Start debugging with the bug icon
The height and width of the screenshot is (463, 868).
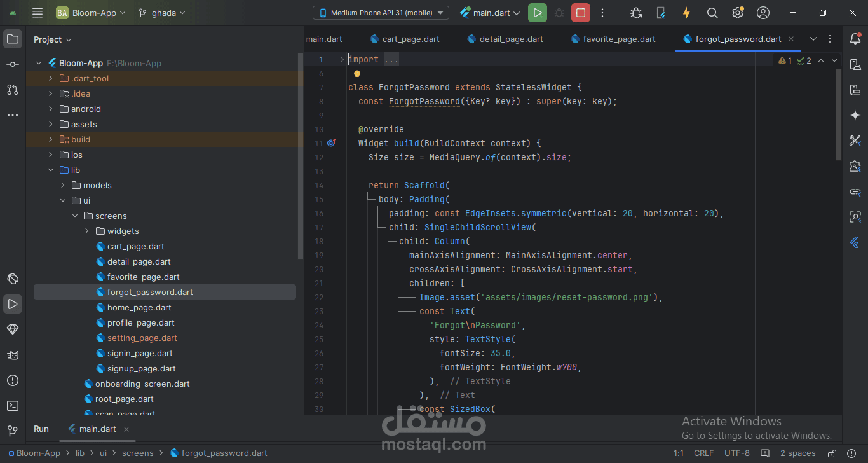559,13
